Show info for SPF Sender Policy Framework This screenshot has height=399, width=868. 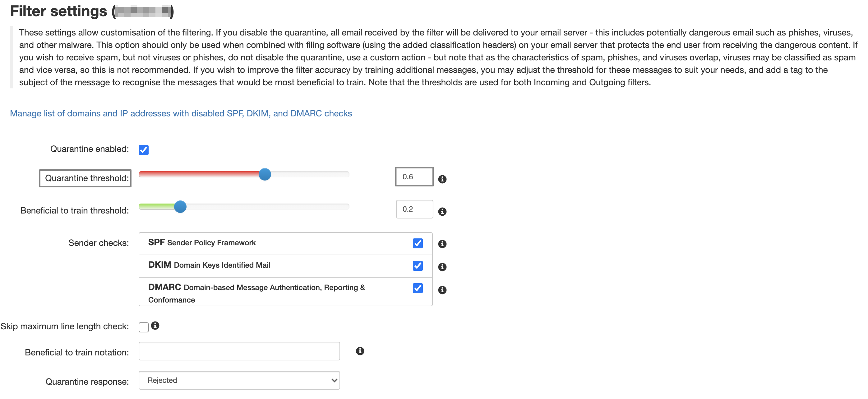(442, 244)
